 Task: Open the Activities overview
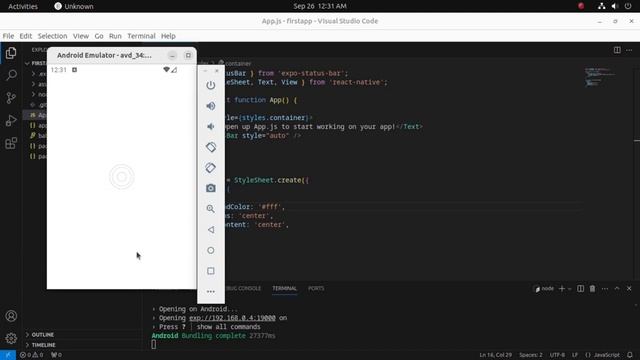[x=23, y=6]
